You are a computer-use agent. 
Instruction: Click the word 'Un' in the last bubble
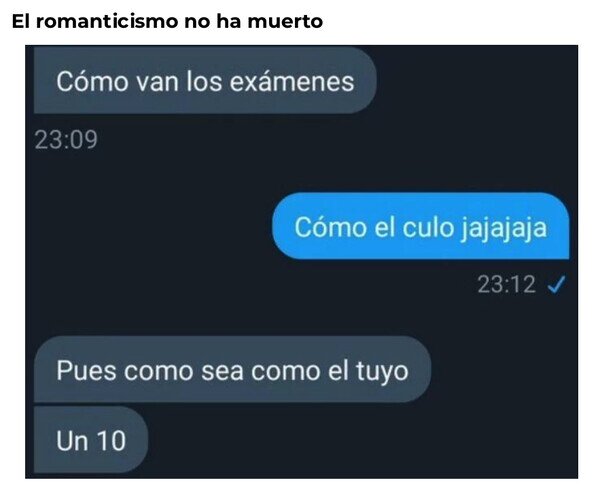(x=72, y=440)
